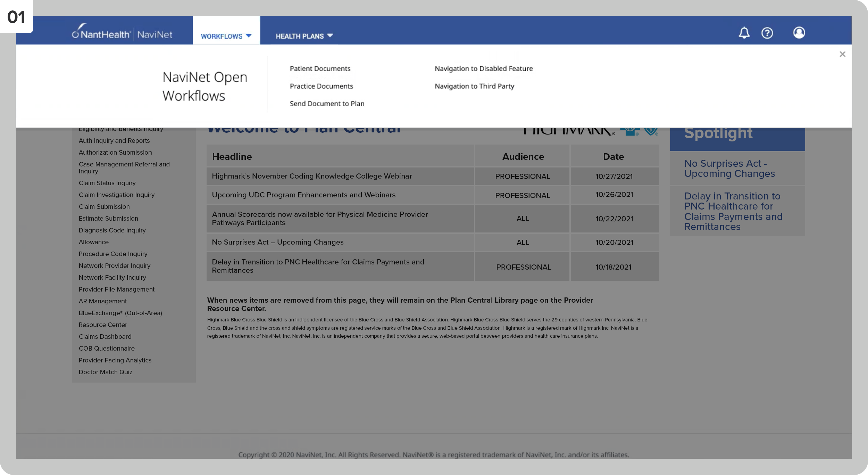Go to Provider File Management
This screenshot has height=475, width=868.
117,289
